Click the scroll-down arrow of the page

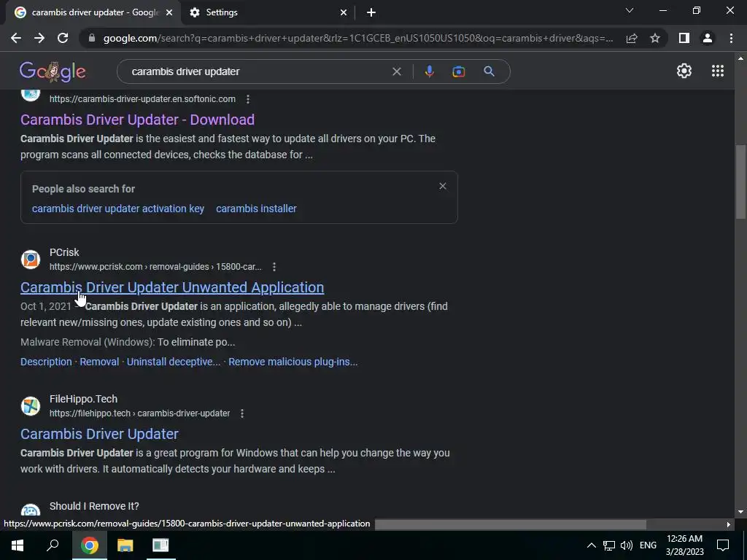click(x=740, y=512)
